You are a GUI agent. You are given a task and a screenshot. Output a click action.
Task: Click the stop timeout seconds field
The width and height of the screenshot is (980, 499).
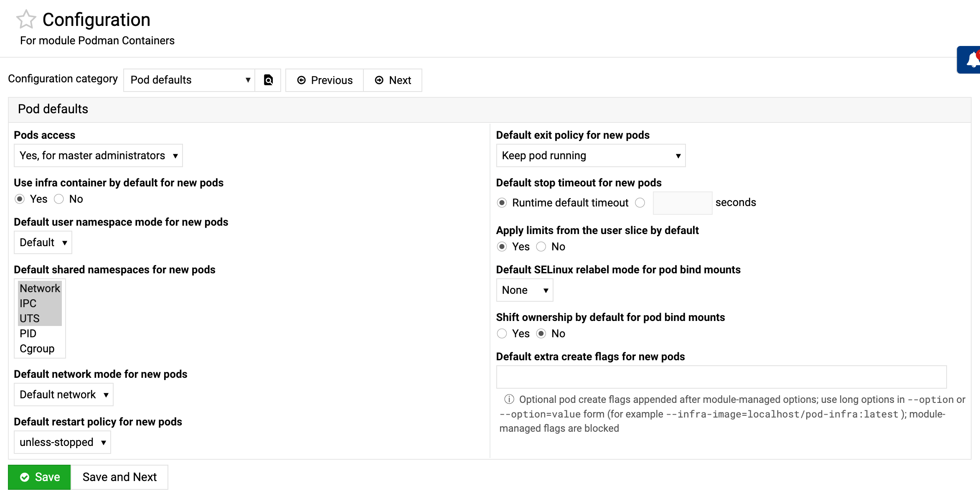pyautogui.click(x=682, y=203)
